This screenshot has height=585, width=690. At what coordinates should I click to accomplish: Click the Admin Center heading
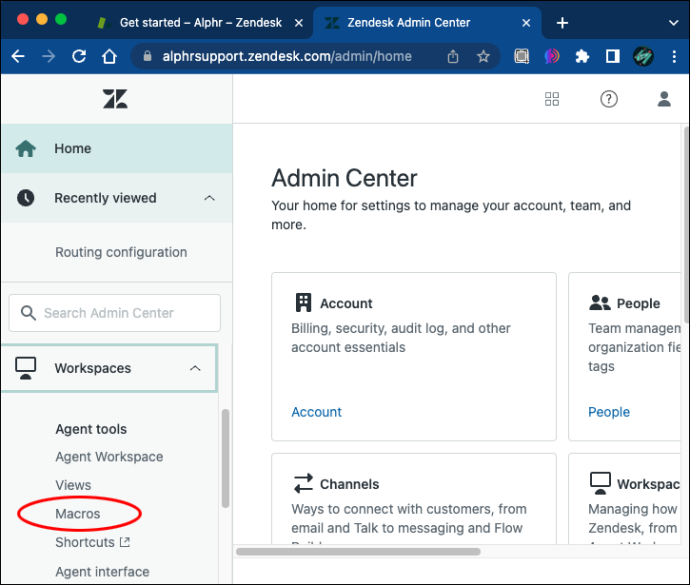pos(344,178)
